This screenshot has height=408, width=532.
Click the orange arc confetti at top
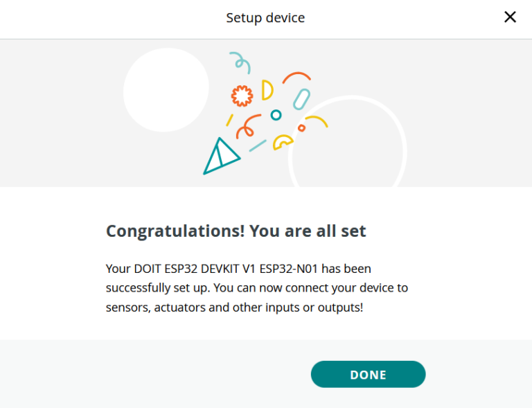(296, 75)
